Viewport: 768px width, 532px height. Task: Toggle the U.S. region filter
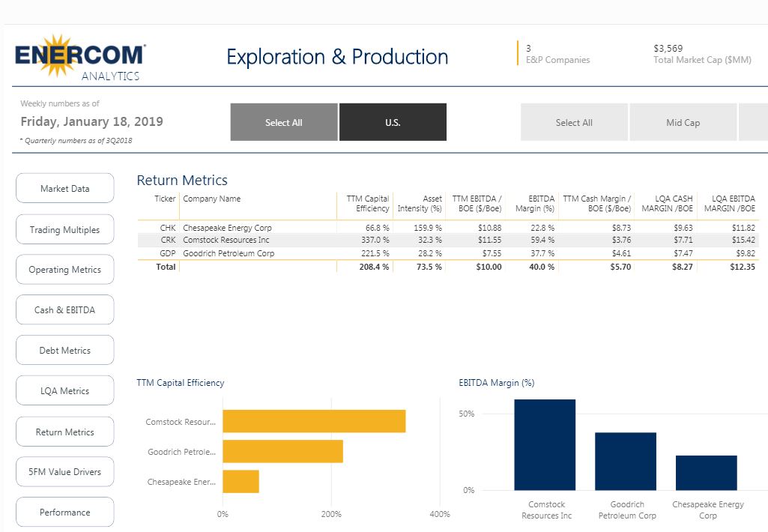pyautogui.click(x=393, y=123)
